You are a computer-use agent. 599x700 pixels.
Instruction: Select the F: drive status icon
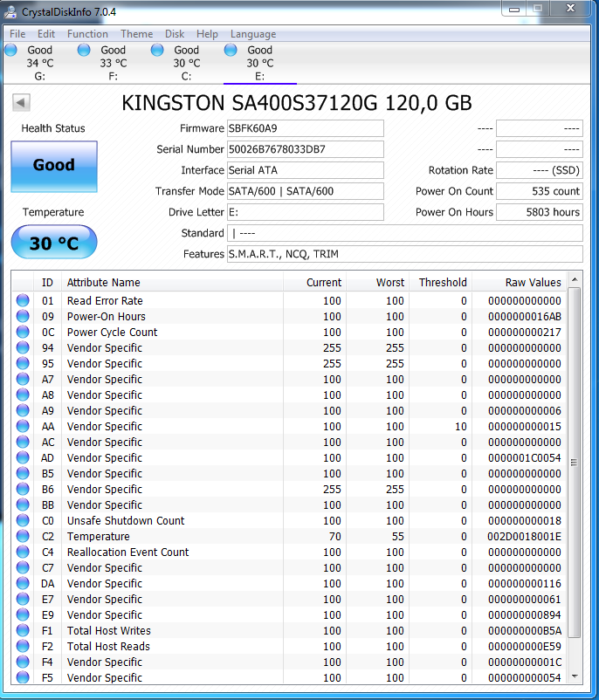coord(84,51)
